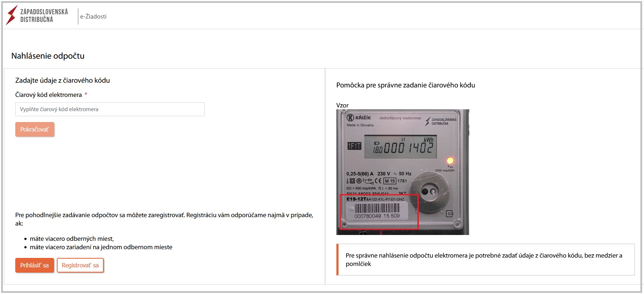The width and height of the screenshot is (644, 294).
Task: Click the yellow LED indicator on the meter
Action: pyautogui.click(x=450, y=160)
